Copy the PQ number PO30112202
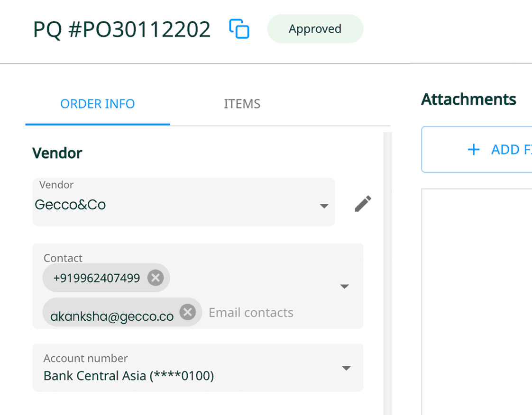The height and width of the screenshot is (415, 532). tap(239, 29)
